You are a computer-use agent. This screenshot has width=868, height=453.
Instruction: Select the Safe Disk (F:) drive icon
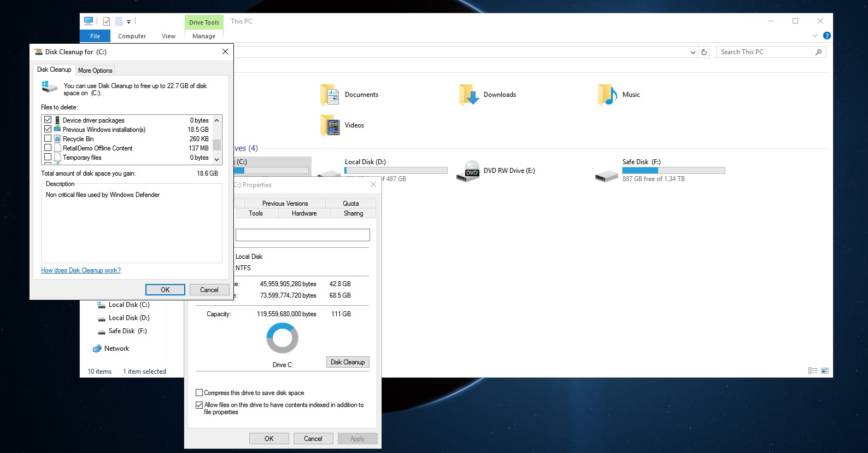607,176
